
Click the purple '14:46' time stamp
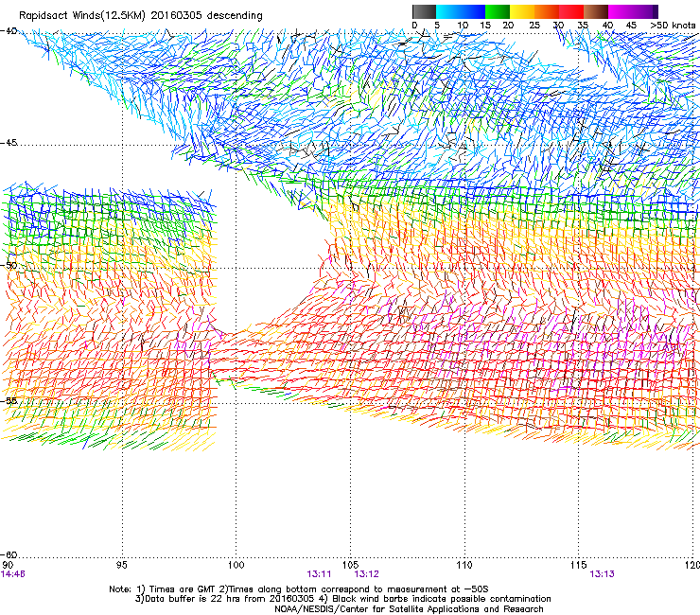(x=13, y=574)
